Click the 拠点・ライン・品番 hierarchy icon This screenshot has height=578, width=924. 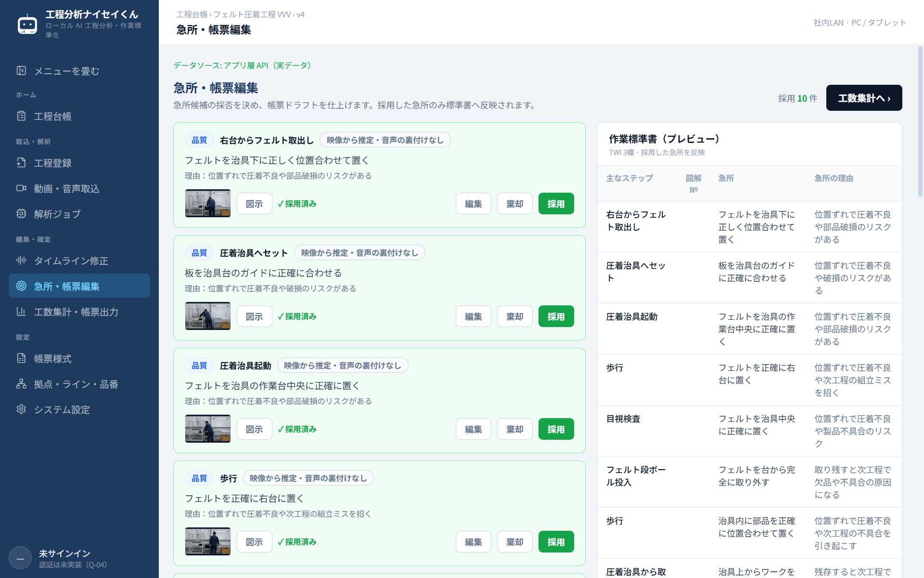point(21,384)
